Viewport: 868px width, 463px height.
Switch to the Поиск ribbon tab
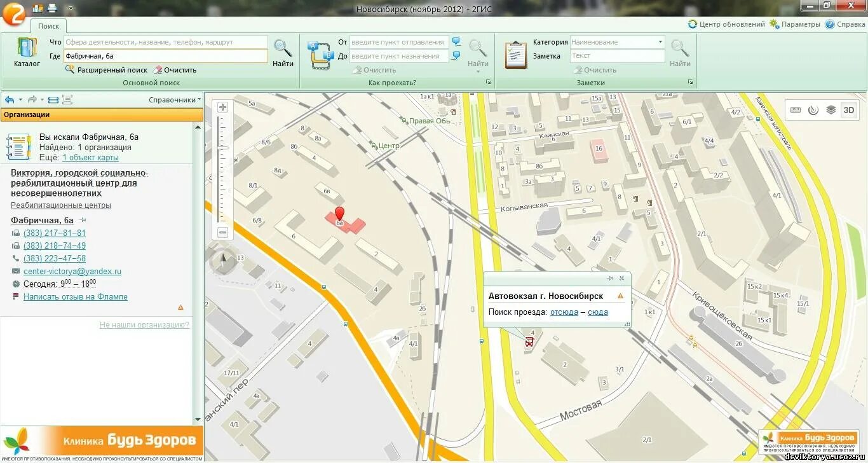pyautogui.click(x=48, y=26)
